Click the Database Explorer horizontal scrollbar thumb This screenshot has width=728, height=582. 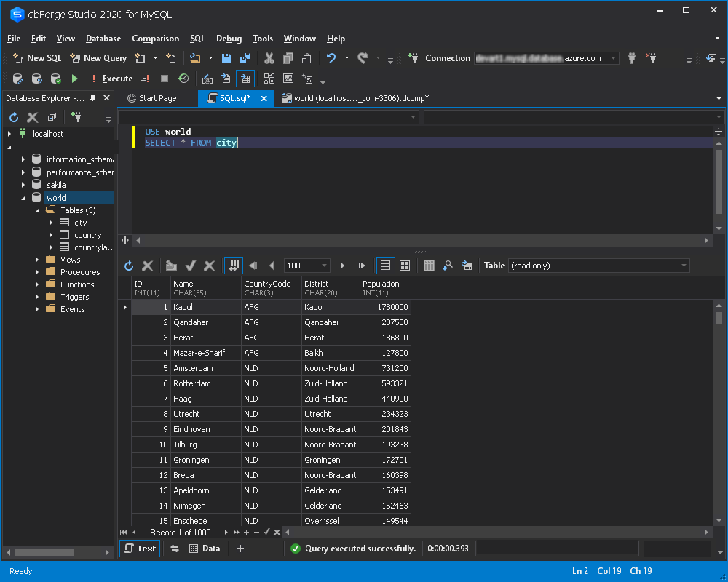coord(44,552)
